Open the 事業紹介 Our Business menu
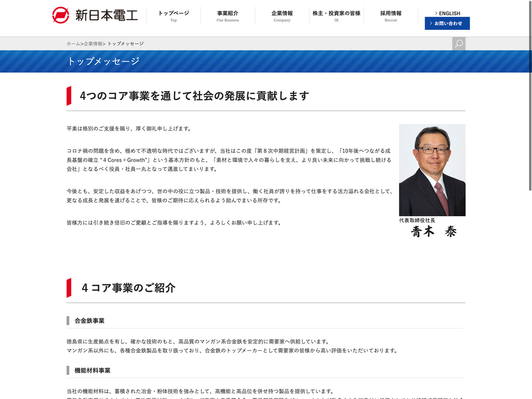The image size is (532, 399). coord(227,16)
